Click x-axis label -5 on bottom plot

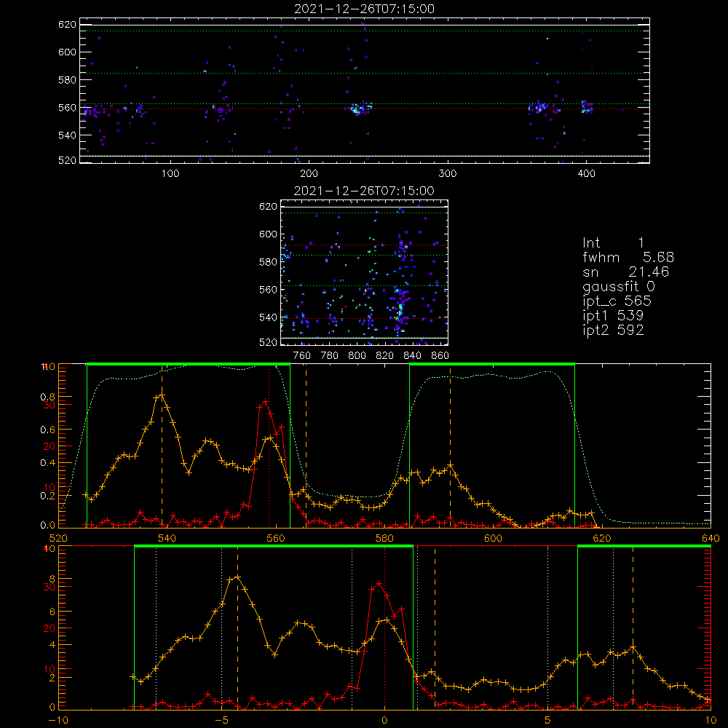pyautogui.click(x=221, y=721)
